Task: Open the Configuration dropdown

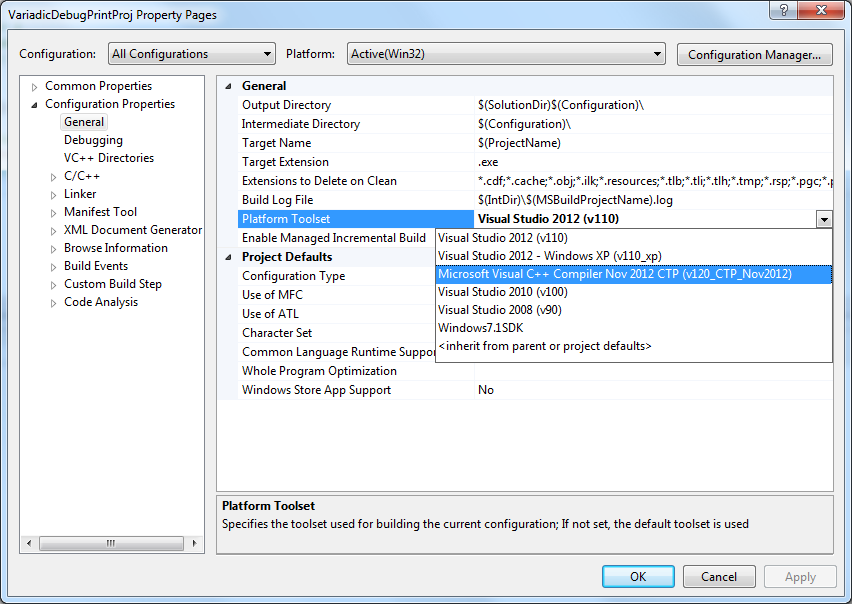Action: click(x=192, y=54)
